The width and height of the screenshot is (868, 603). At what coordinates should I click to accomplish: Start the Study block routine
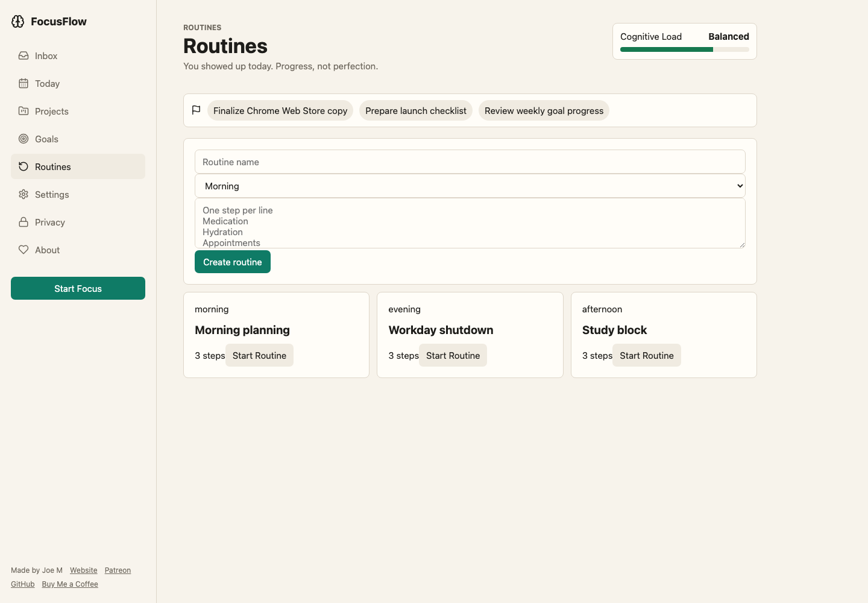pyautogui.click(x=647, y=355)
